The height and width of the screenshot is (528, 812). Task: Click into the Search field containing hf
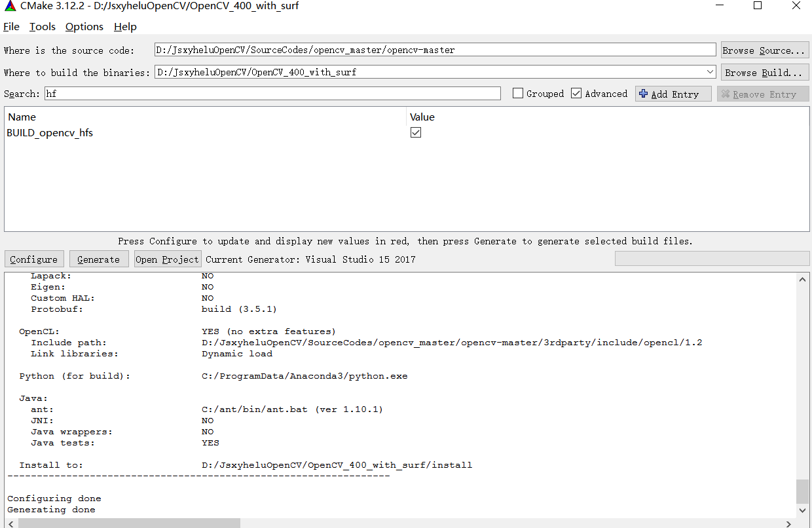tap(272, 94)
